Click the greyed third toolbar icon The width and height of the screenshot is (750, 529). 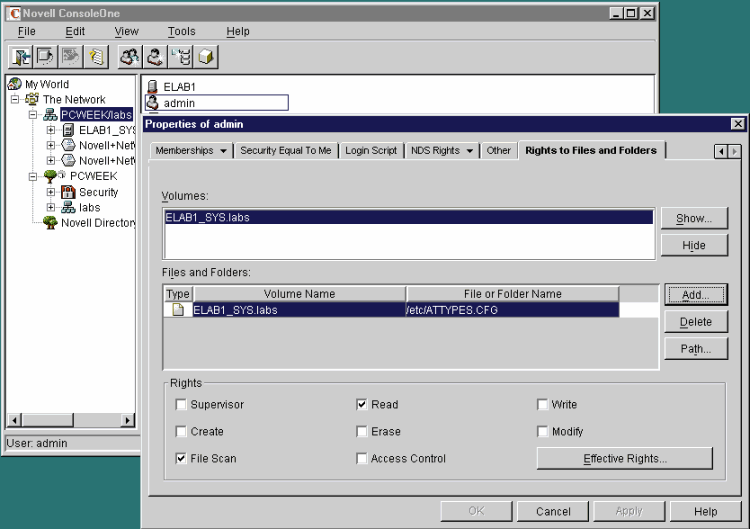(70, 57)
